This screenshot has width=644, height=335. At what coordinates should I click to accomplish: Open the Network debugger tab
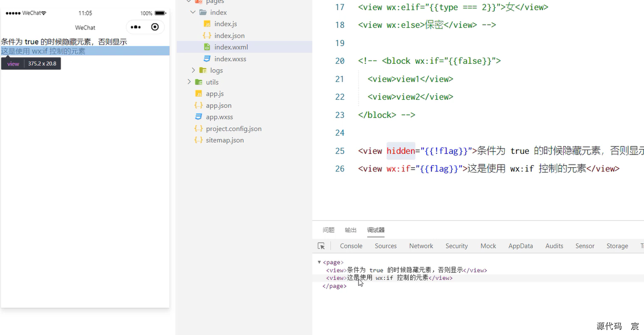[x=421, y=246]
